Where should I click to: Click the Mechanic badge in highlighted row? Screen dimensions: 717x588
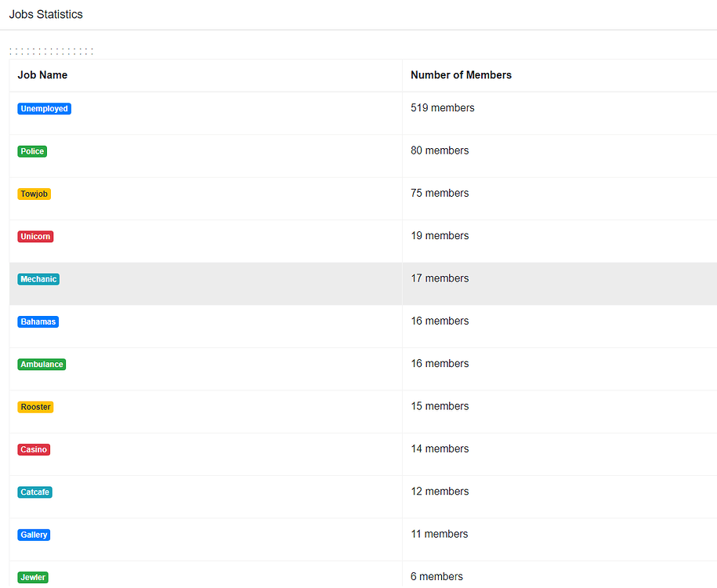tap(38, 278)
